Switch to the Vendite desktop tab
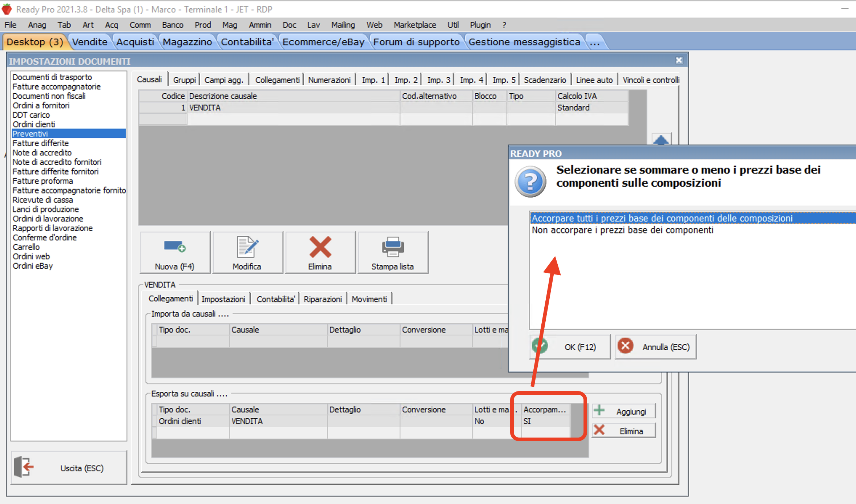This screenshot has width=856, height=504. [90, 42]
